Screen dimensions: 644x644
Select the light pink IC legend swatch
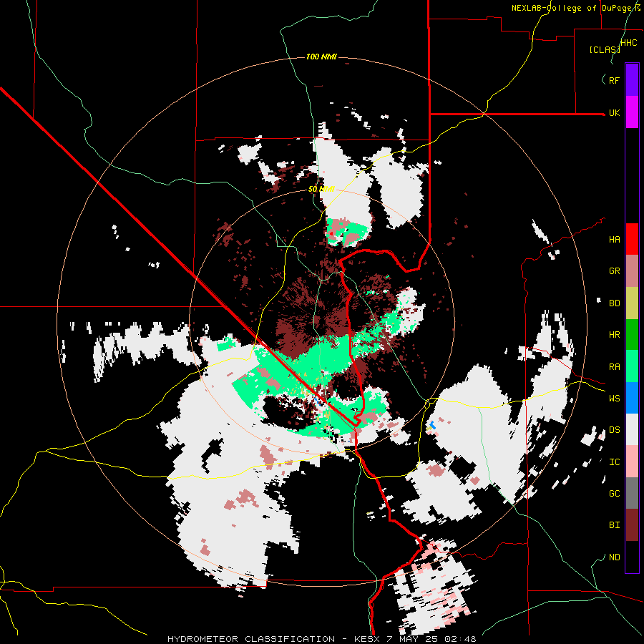632,462
